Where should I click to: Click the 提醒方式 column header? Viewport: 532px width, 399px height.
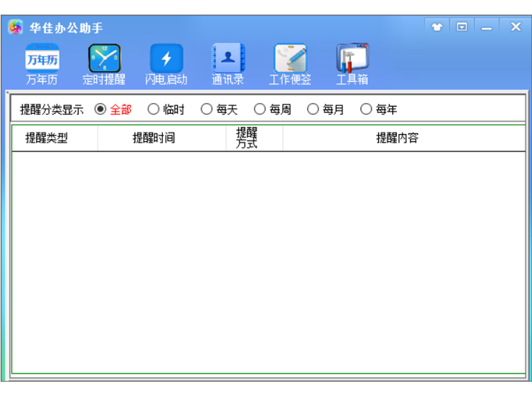[x=255, y=138]
